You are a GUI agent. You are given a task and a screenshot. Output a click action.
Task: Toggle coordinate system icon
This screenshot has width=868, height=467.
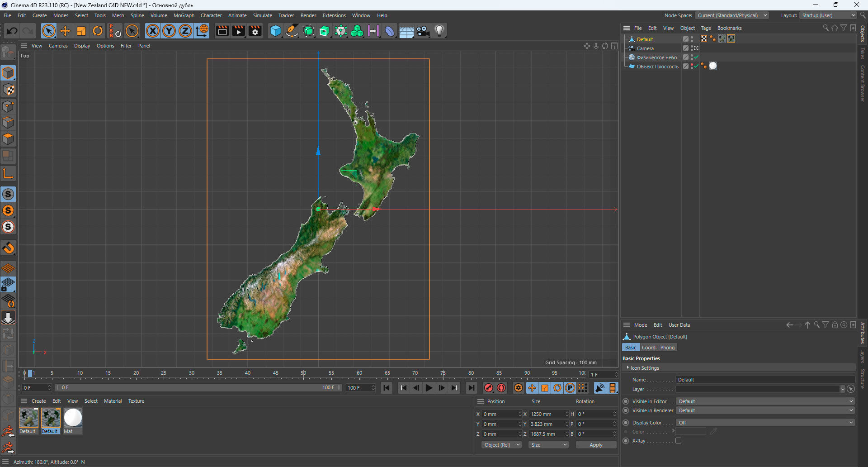[202, 31]
